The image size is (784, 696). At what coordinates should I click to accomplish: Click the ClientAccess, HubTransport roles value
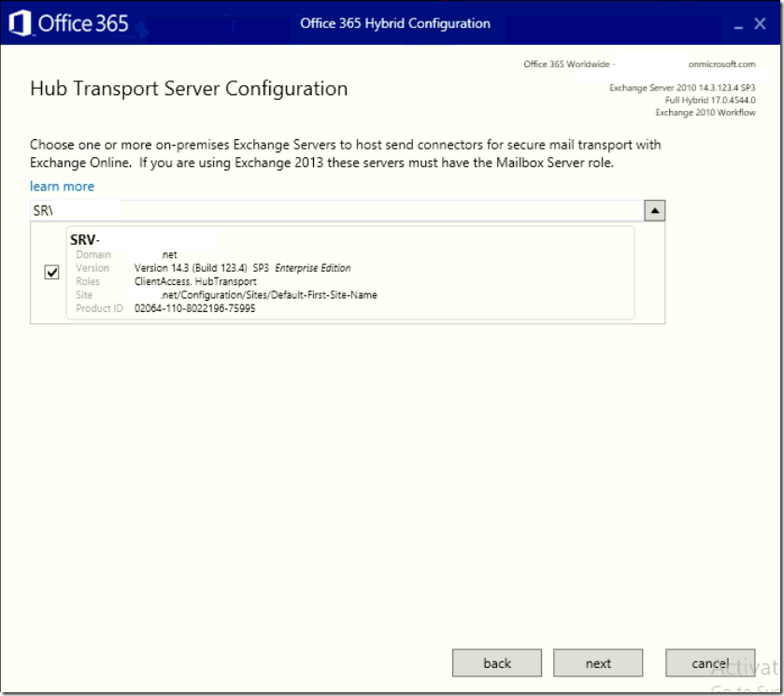(x=195, y=281)
